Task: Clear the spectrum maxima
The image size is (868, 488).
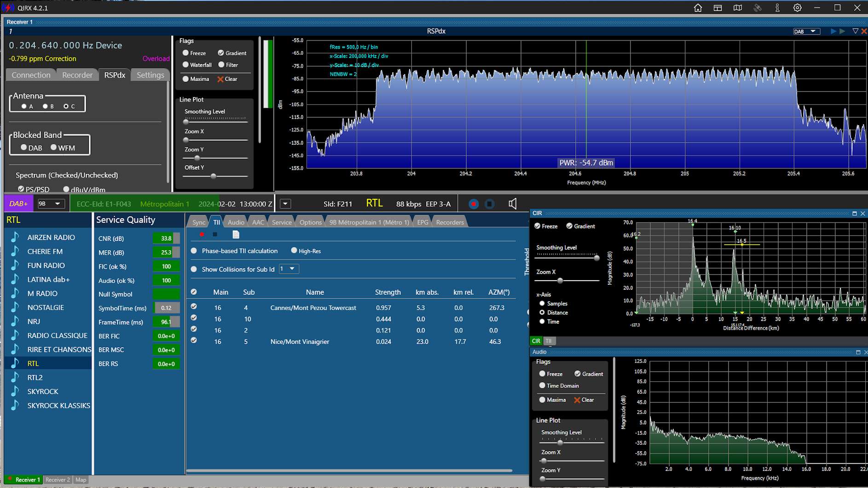Action: 227,79
